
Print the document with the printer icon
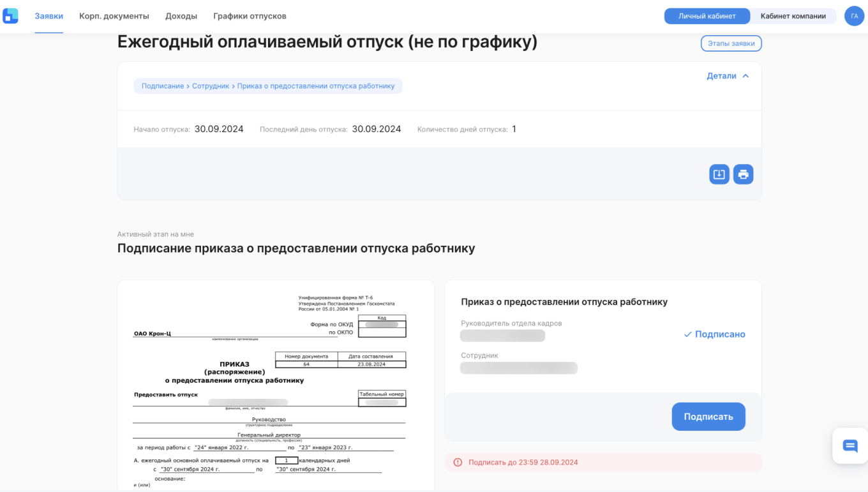744,174
